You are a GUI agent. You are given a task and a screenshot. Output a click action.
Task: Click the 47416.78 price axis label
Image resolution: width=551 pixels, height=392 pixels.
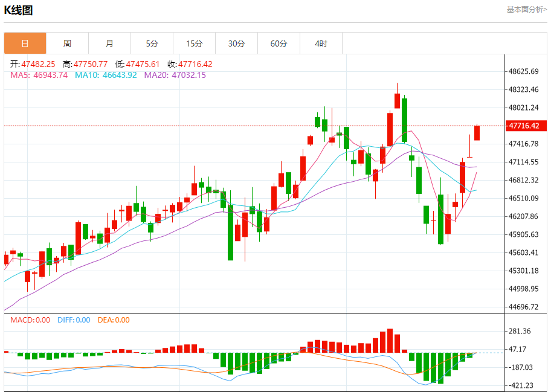[x=524, y=144]
